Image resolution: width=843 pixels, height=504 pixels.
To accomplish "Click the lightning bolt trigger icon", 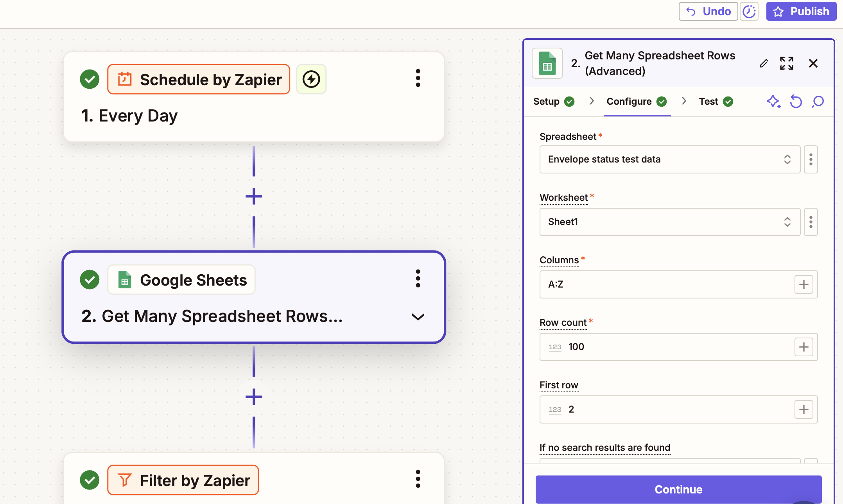I will (x=311, y=79).
